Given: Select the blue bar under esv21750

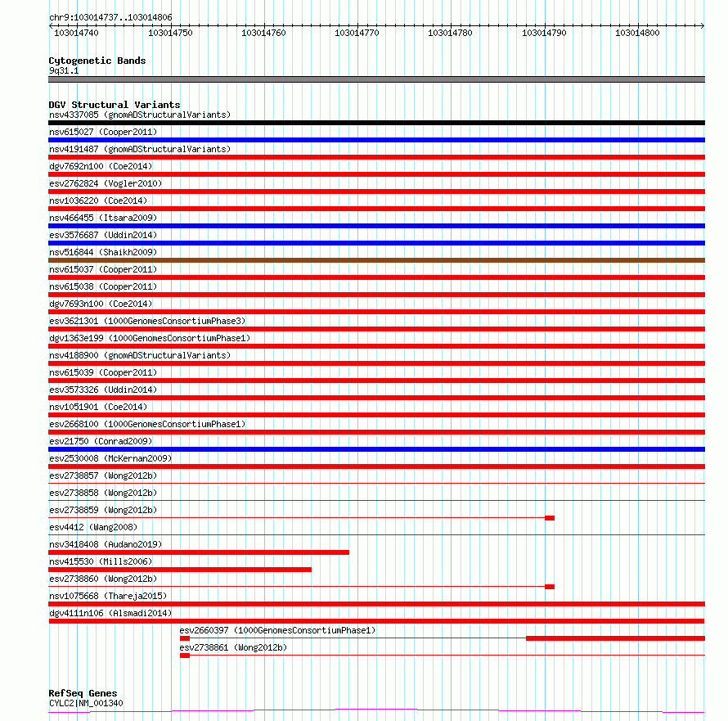Looking at the screenshot, I should (x=376, y=449).
